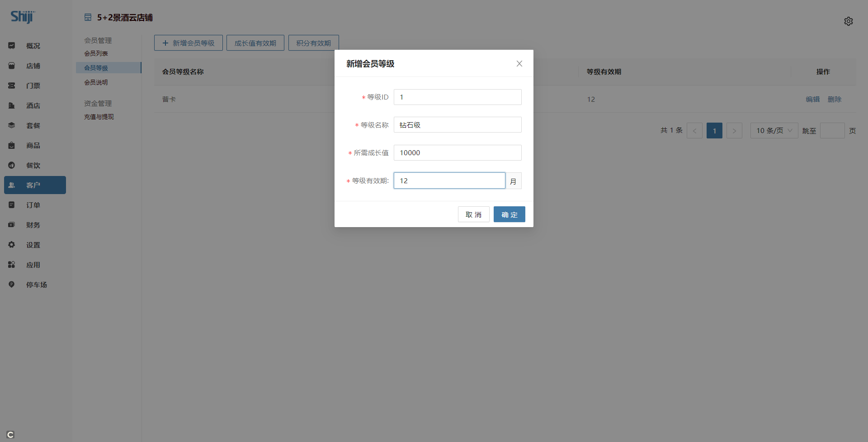Click the 停车场 parking sidebar icon
Image resolution: width=868 pixels, height=442 pixels.
point(12,285)
